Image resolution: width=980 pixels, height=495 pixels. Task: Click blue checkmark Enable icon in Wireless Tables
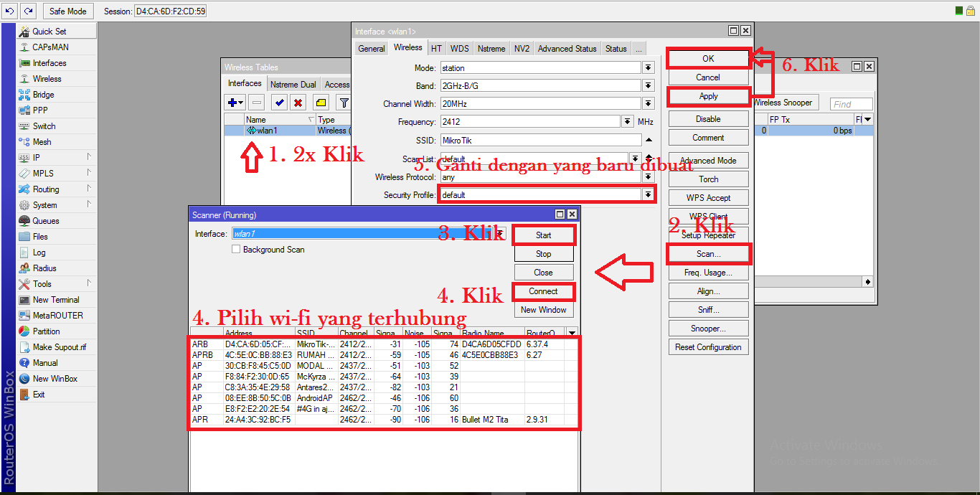pos(280,103)
